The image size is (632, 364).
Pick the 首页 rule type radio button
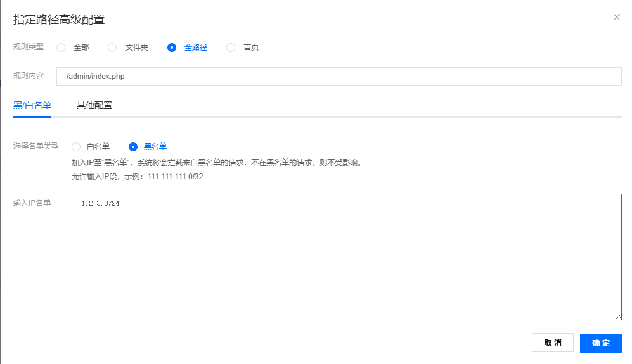pyautogui.click(x=231, y=47)
